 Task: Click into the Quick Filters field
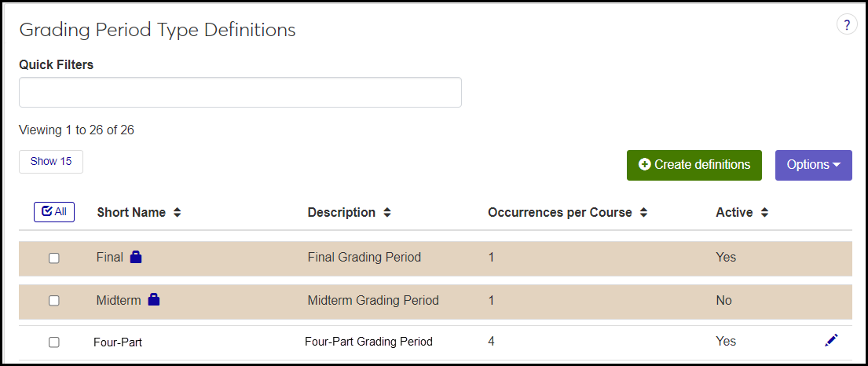[x=240, y=92]
